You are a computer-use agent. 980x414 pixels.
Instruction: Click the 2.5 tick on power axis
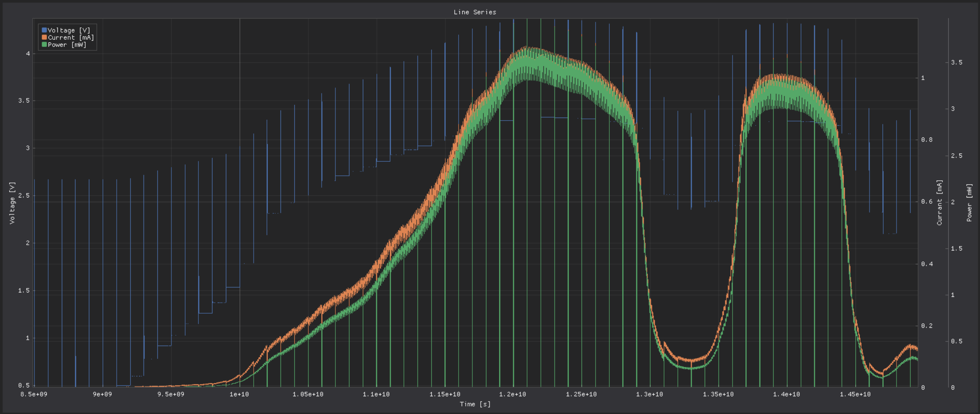tap(957, 156)
